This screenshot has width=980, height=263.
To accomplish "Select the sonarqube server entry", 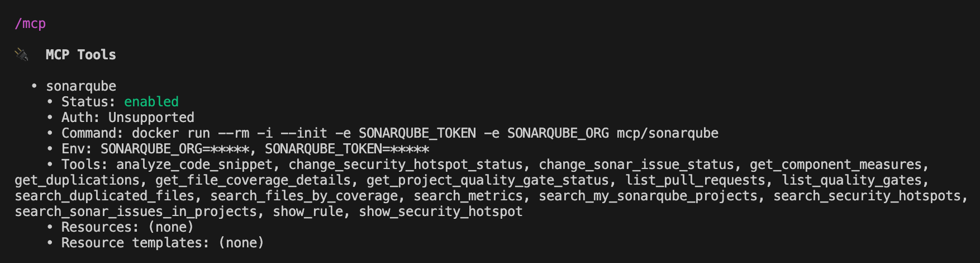I will (81, 86).
